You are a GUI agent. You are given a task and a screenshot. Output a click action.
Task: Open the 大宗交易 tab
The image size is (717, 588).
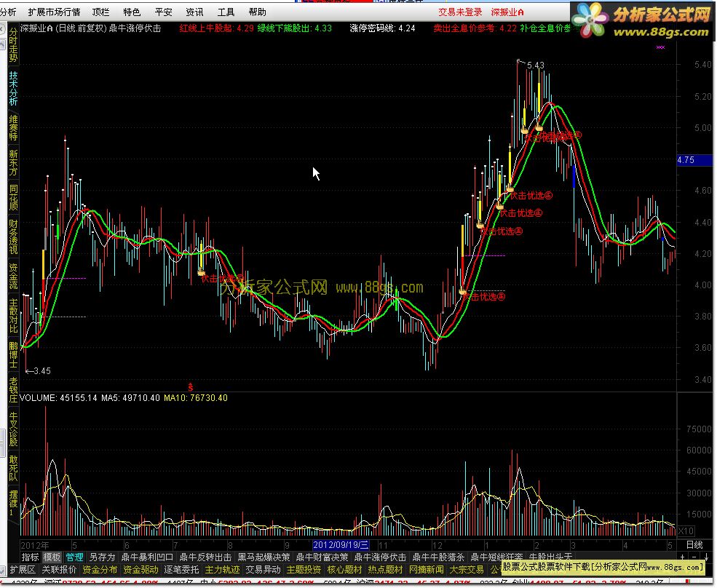click(467, 570)
